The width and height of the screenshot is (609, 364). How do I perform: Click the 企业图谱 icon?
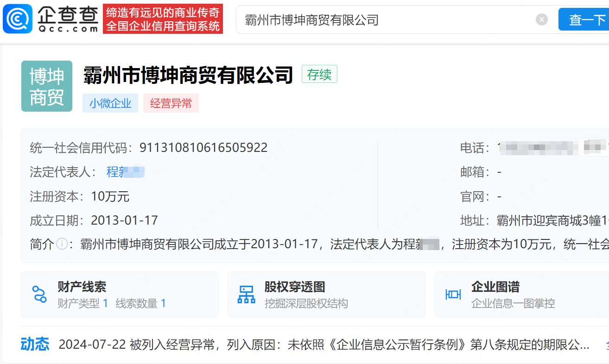(x=453, y=295)
